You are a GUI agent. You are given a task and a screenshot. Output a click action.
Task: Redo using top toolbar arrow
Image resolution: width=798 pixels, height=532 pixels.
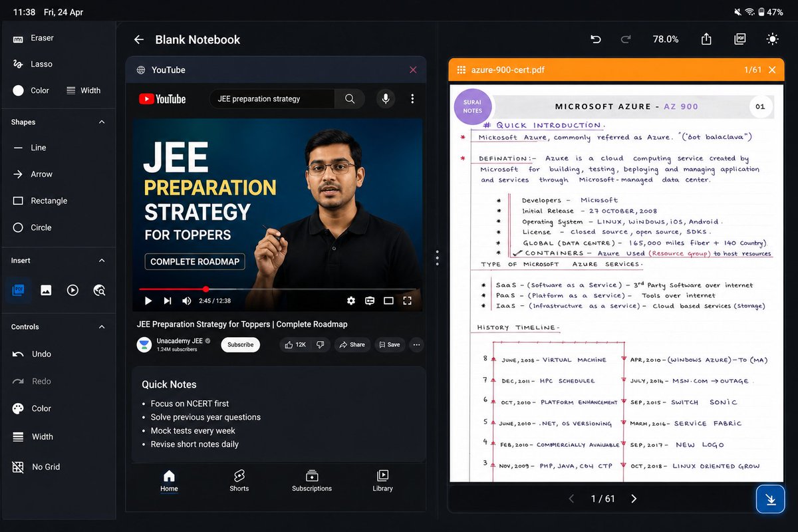(x=626, y=39)
